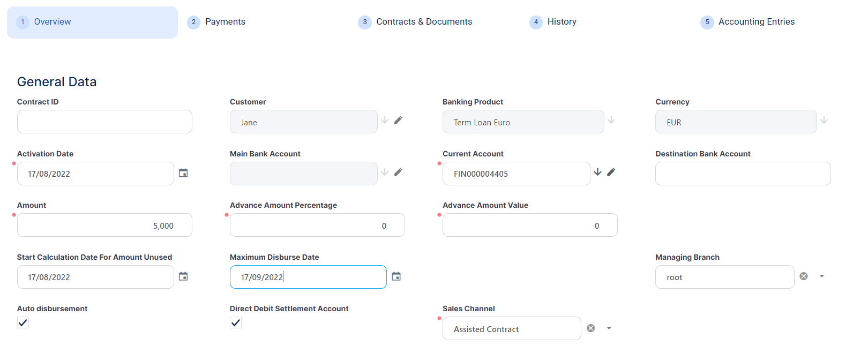Clear the Sales Channel value

point(590,328)
